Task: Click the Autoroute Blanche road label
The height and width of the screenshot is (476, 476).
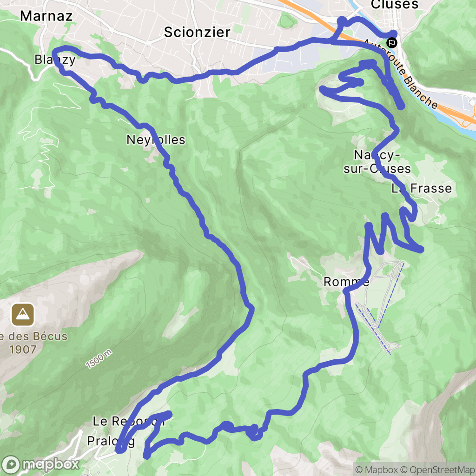Action: [401, 74]
